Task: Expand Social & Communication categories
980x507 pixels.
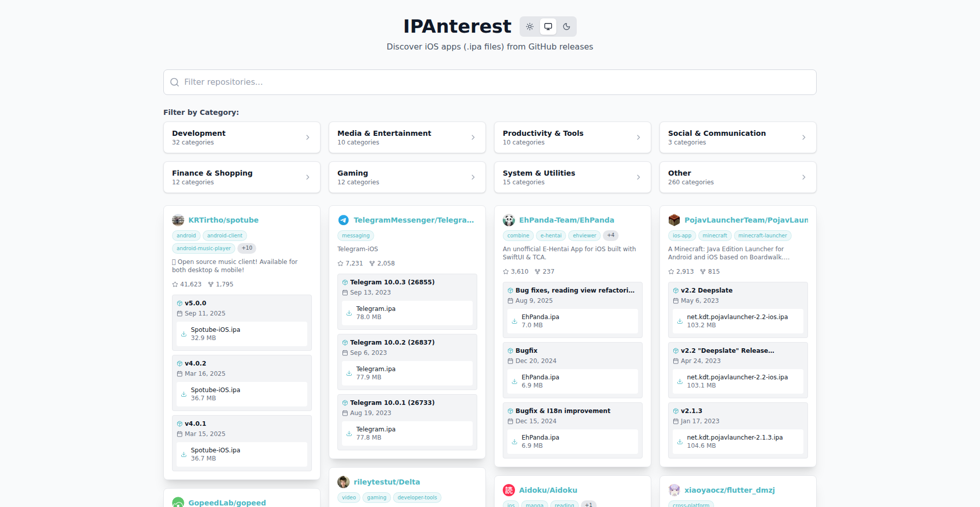Action: (x=738, y=137)
